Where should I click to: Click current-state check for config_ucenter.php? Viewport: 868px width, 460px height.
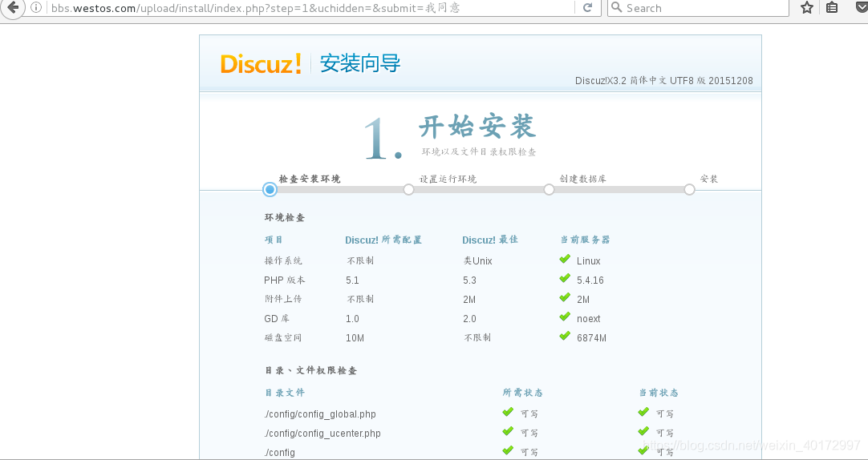pyautogui.click(x=643, y=432)
